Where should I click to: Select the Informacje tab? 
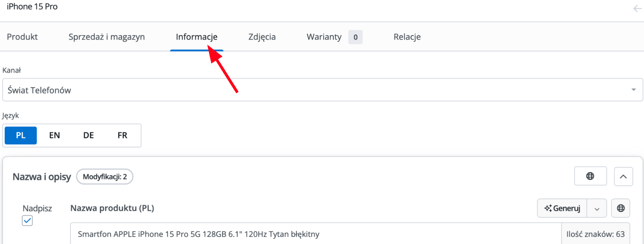tap(196, 37)
